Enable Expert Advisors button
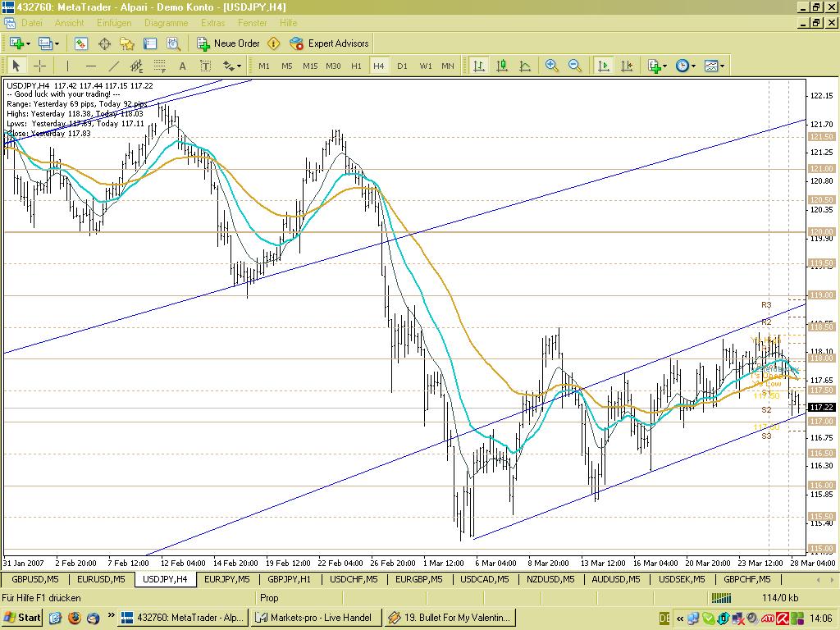This screenshot has height=630, width=840. (x=330, y=43)
